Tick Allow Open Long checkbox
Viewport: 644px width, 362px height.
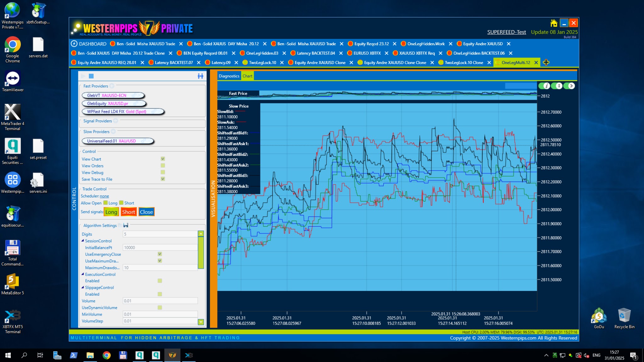click(x=106, y=203)
